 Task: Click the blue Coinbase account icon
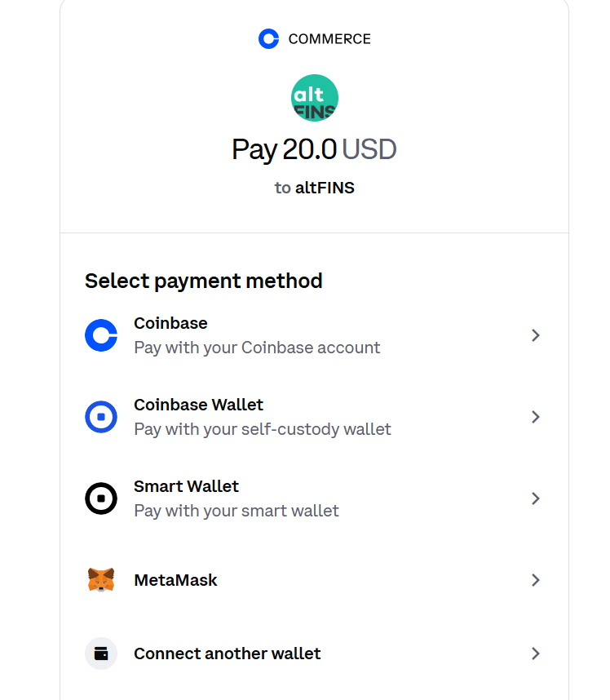[x=101, y=335]
